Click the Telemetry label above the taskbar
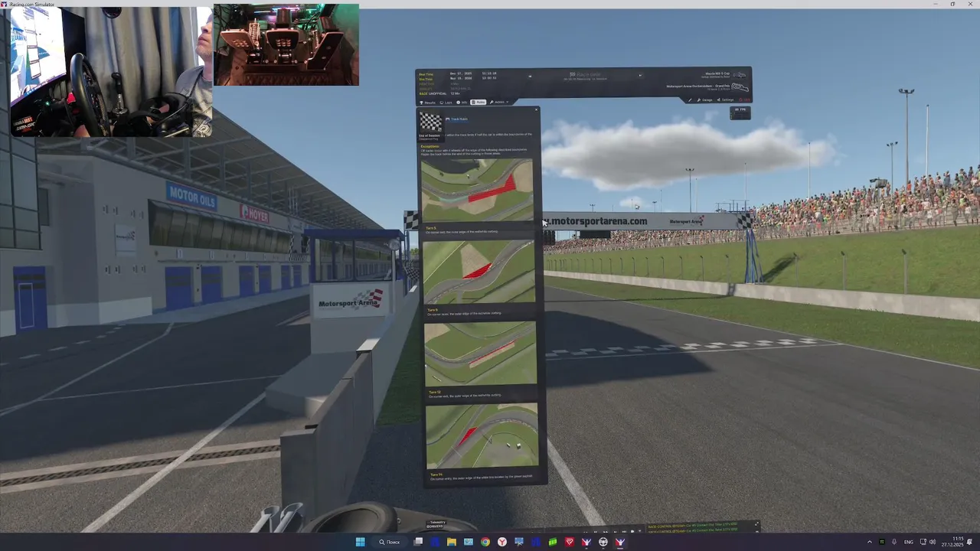 (x=436, y=522)
